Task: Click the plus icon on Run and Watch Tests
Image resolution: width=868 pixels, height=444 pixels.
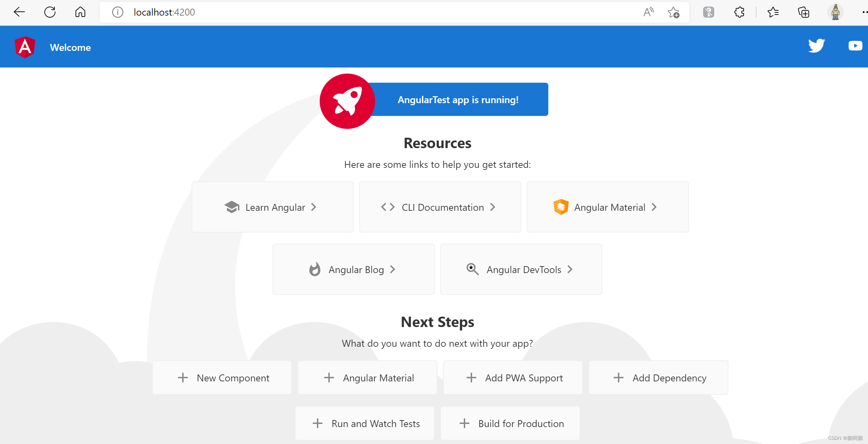Action: (x=317, y=423)
